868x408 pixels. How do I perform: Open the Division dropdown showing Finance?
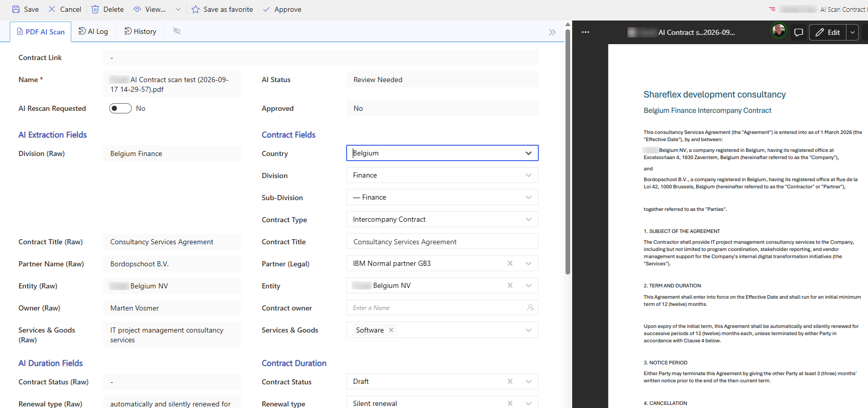442,175
